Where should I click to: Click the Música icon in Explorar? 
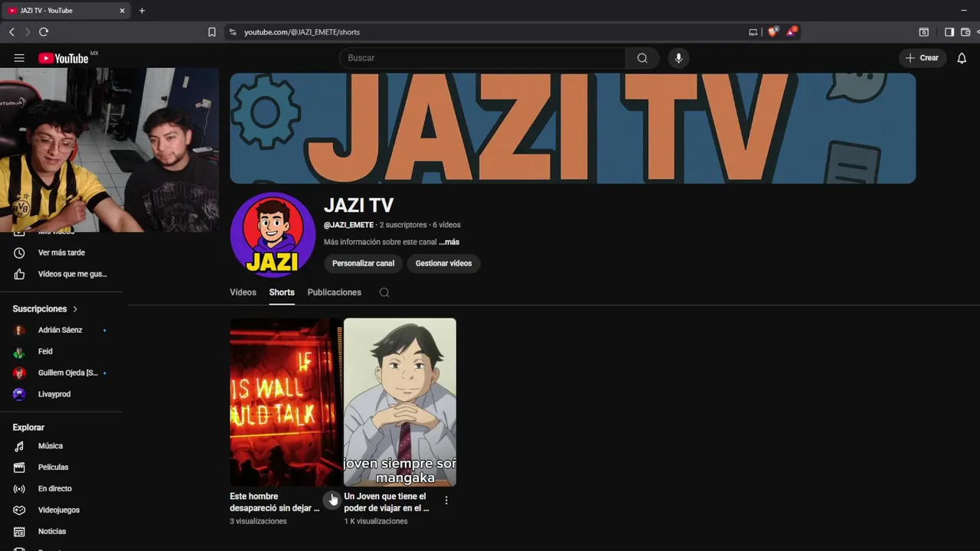(x=20, y=446)
